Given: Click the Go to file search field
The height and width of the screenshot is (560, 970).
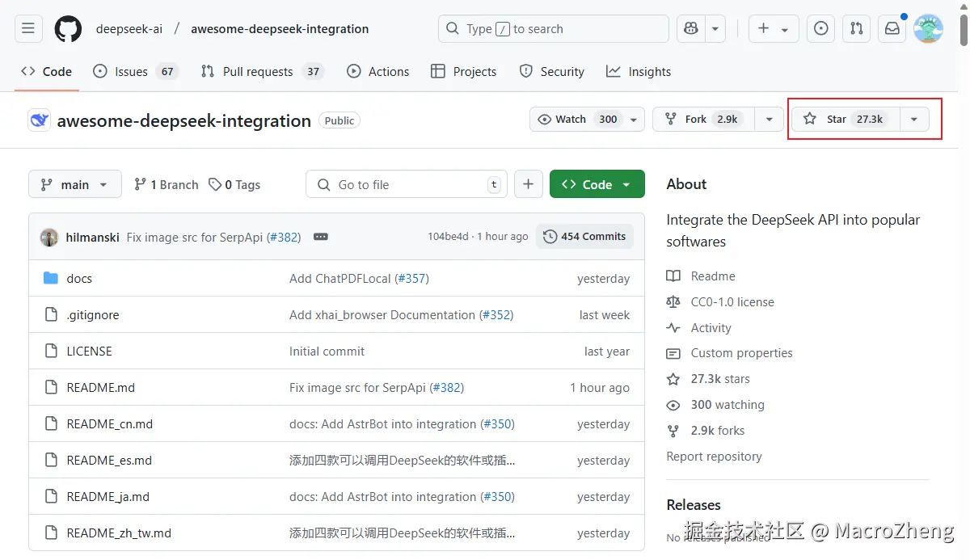Looking at the screenshot, I should tap(407, 184).
